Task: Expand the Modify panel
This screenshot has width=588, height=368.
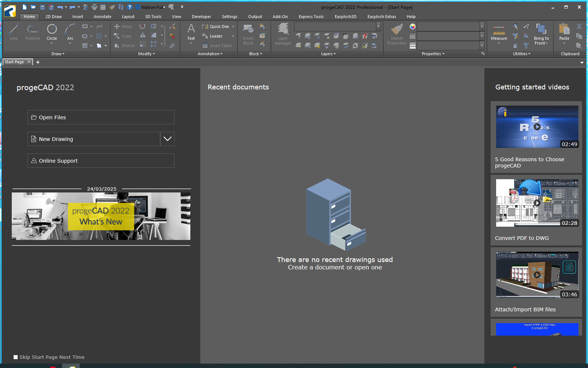Action: 146,54
